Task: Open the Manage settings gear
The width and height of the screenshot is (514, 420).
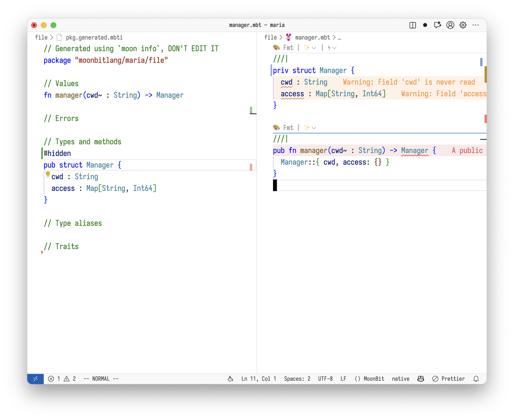Action: tap(463, 25)
